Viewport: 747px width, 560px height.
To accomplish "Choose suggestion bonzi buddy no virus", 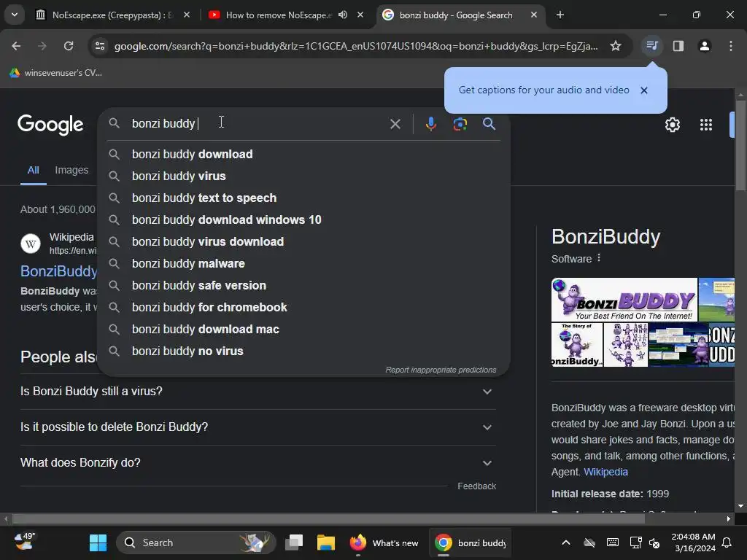I will tap(304, 351).
